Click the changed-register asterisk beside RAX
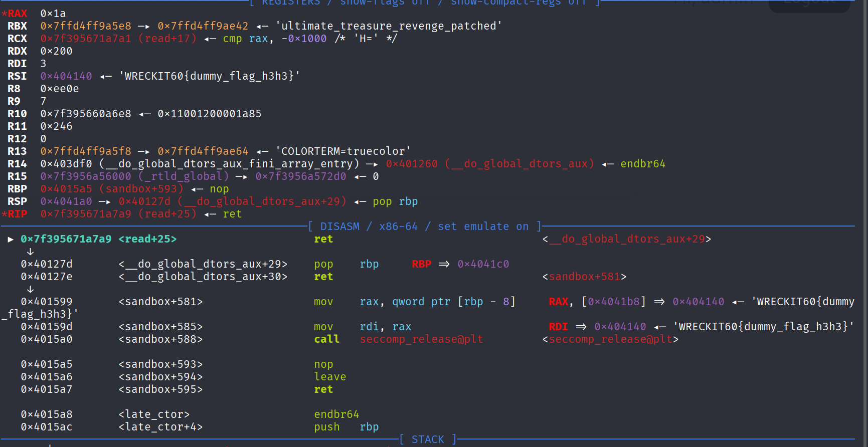This screenshot has height=447, width=868. (x=5, y=14)
